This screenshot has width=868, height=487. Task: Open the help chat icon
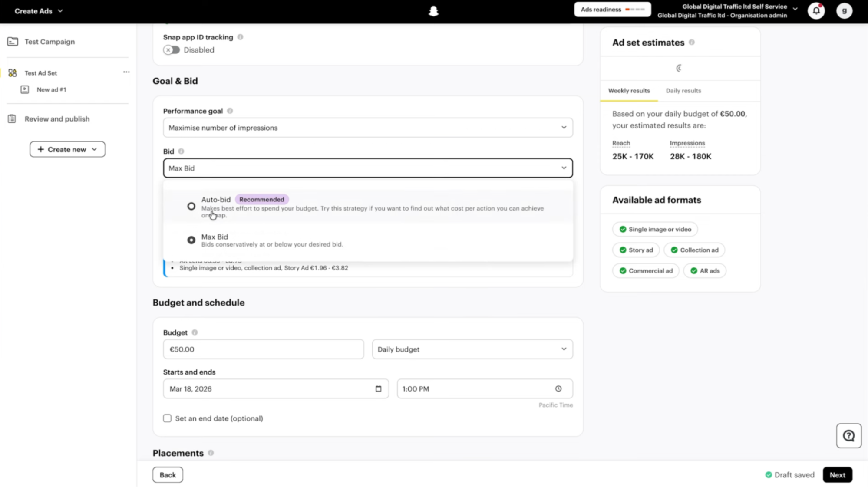[x=849, y=436]
